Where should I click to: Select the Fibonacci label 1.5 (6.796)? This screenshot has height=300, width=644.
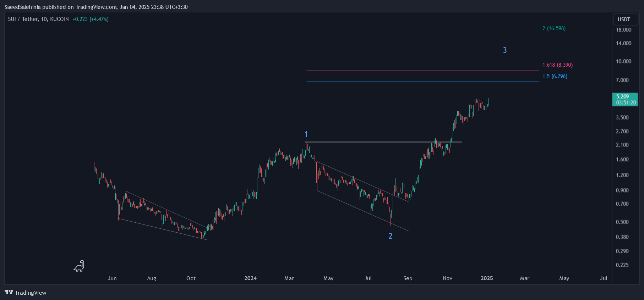pos(555,76)
